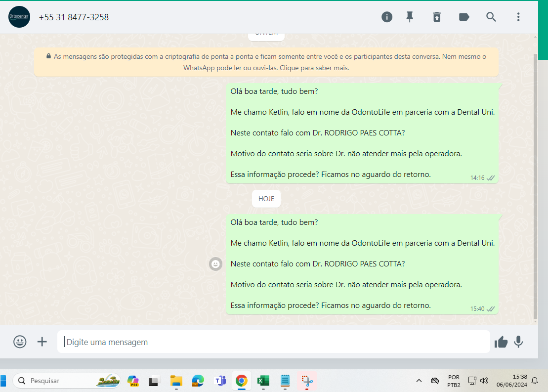
Task: Open the label tag icon
Action: point(464,17)
